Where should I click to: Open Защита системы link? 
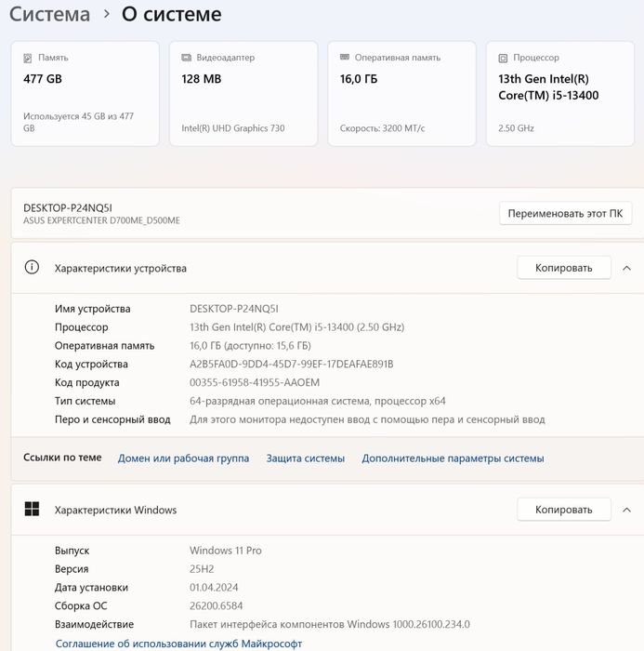click(x=305, y=458)
